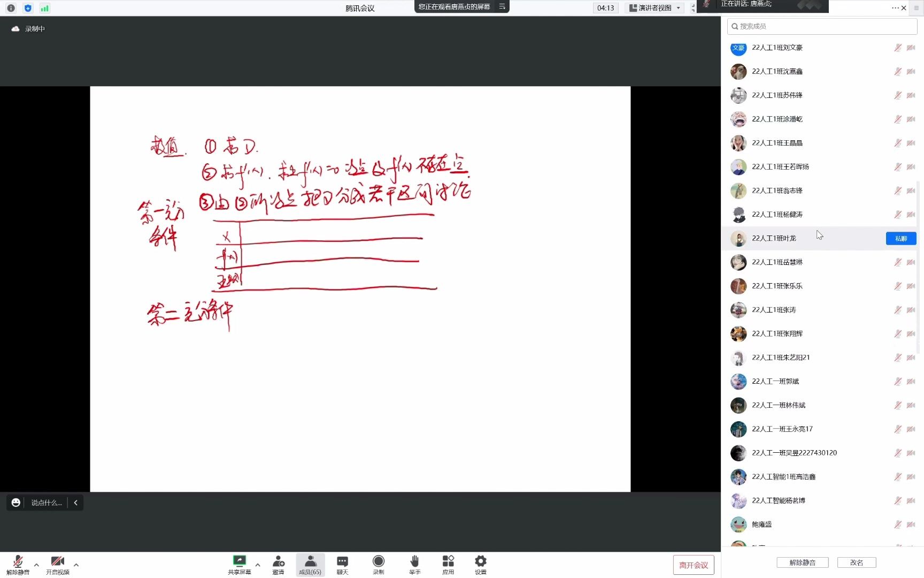
Task: Expand video options arrow next to start video
Action: (76, 565)
